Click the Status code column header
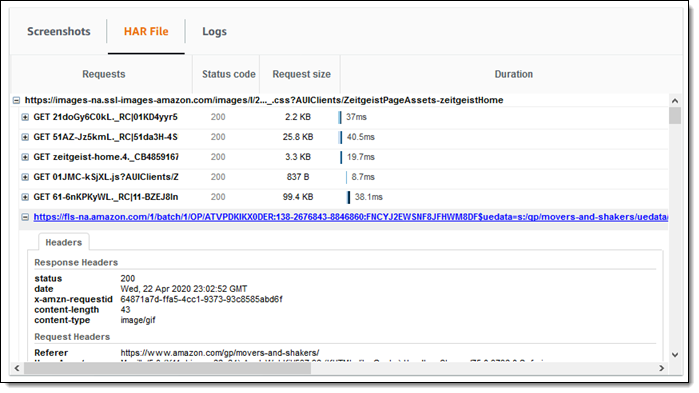699x393 pixels. (x=229, y=74)
